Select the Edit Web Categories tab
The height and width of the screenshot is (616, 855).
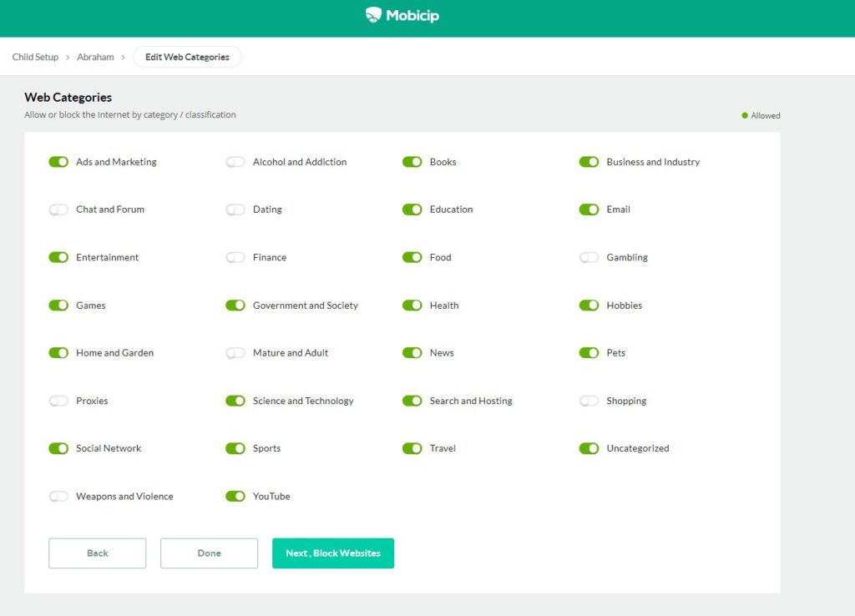[x=187, y=57]
